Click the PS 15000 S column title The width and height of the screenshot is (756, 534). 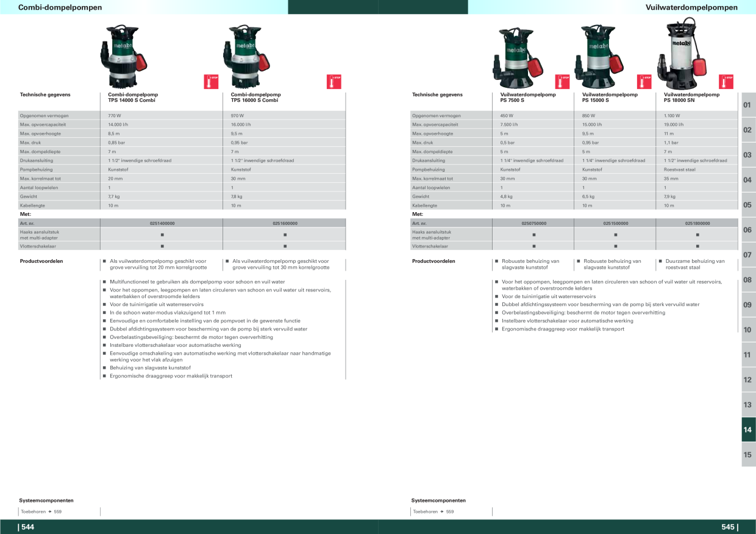pos(610,98)
